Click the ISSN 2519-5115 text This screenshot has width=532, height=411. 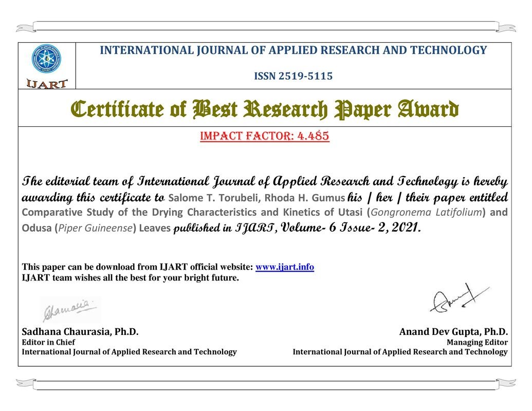pyautogui.click(x=293, y=76)
